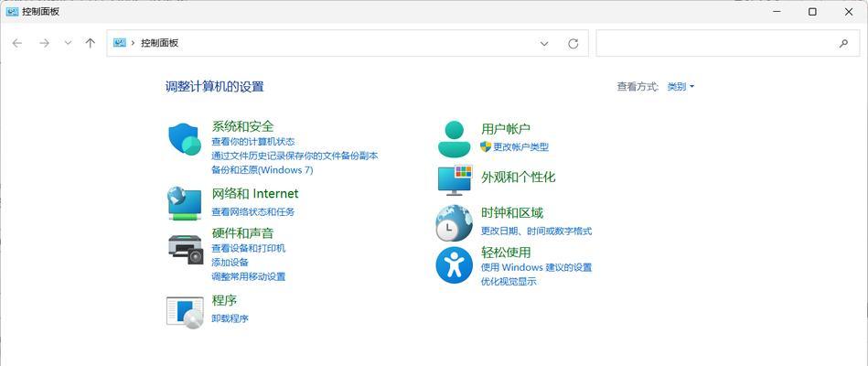This screenshot has height=366, width=868.
Task: Open the 网络和 Internet heading
Action: click(255, 193)
